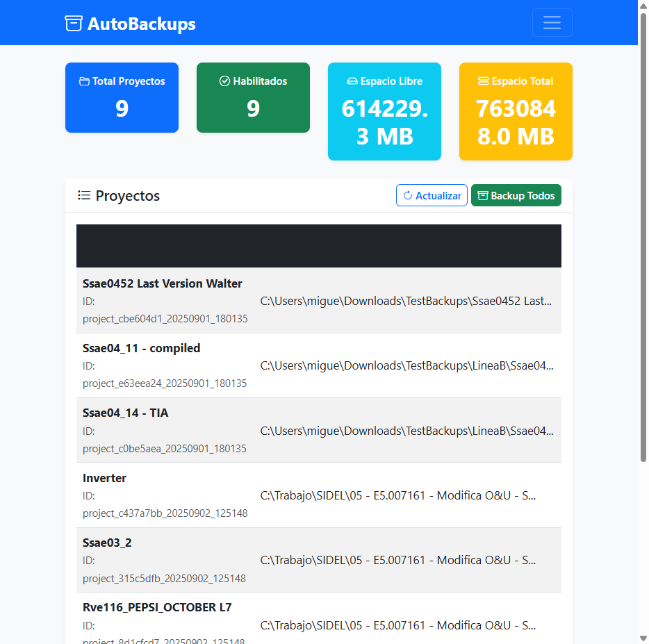Screen dimensions: 649x644
Task: Click the Espacio Total card
Action: coord(516,111)
